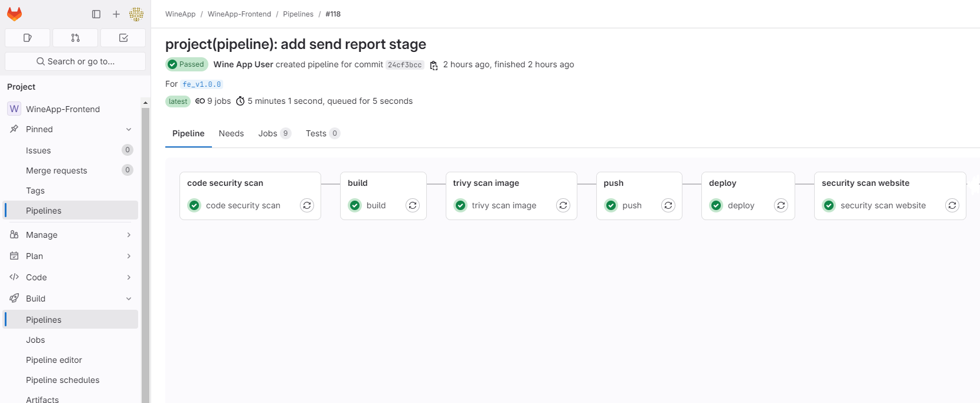The image size is (980, 403).
Task: Copy the commit SHA with clipboard icon
Action: [x=434, y=65]
